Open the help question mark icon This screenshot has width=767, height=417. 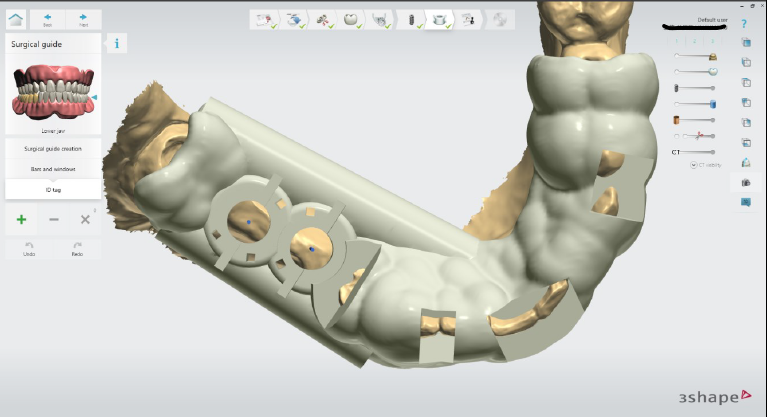coord(746,22)
